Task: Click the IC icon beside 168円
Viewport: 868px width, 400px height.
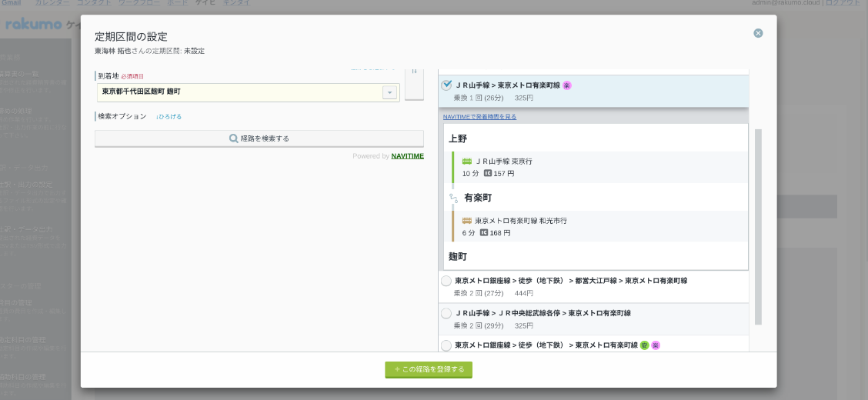Action: tap(484, 233)
